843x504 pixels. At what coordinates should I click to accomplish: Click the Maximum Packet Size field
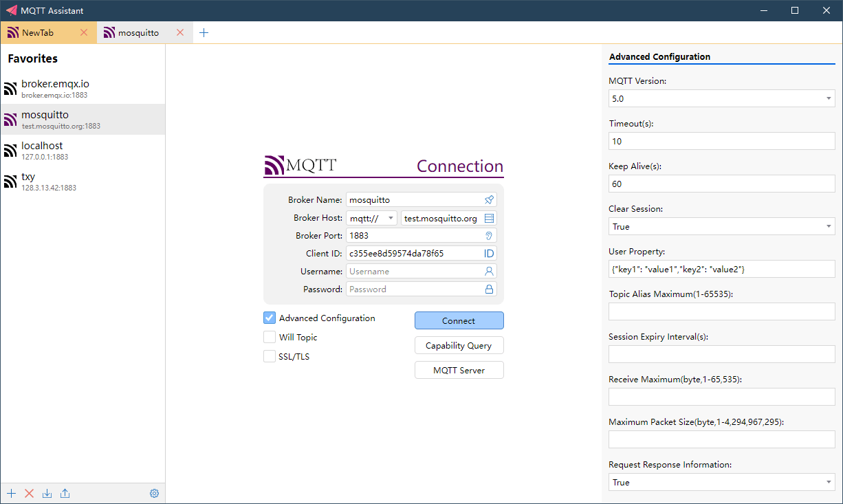point(722,439)
